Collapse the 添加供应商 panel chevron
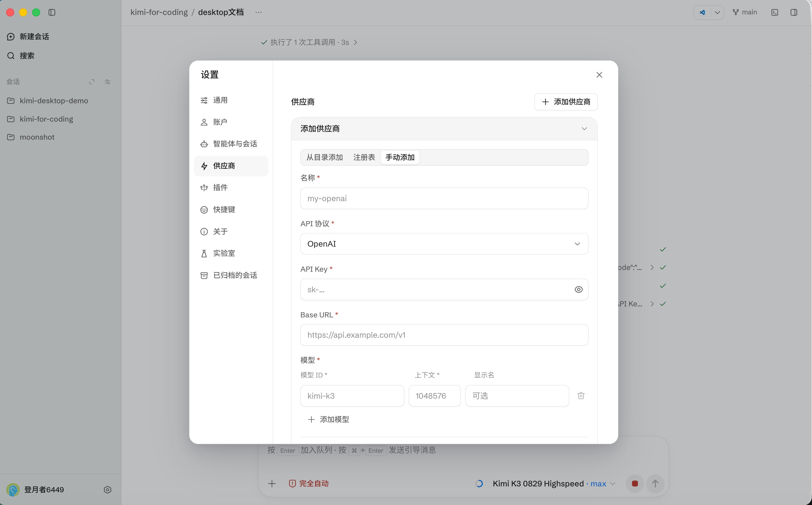812x505 pixels. coord(584,129)
